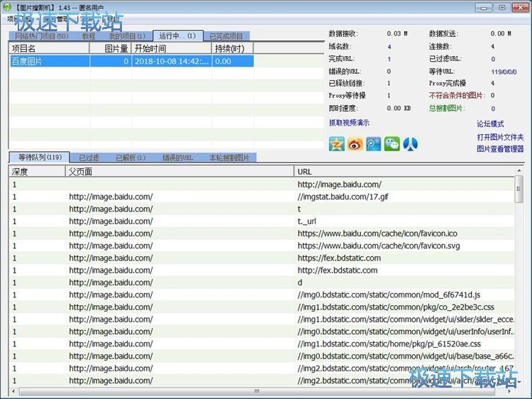Select the slider/slider_ecce URL row
This screenshot has width=532, height=399.
(x=262, y=319)
